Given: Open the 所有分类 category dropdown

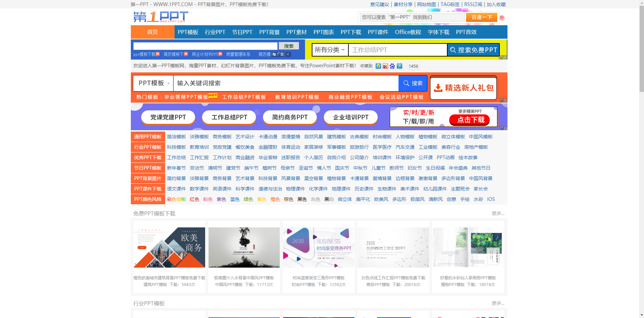Looking at the screenshot, I should pos(330,50).
